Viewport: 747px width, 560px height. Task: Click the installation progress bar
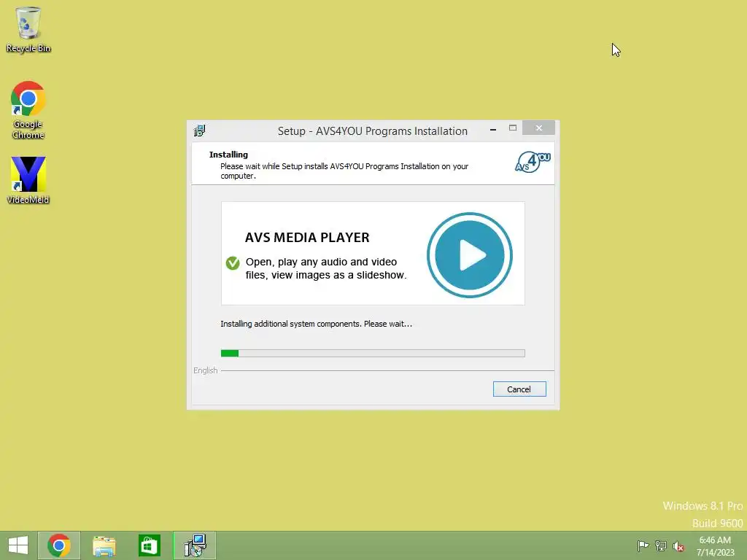[373, 353]
